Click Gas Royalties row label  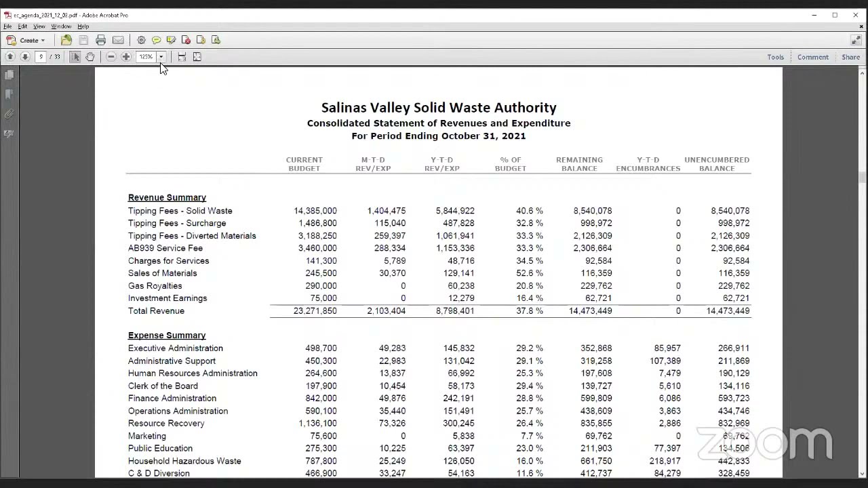click(x=155, y=286)
